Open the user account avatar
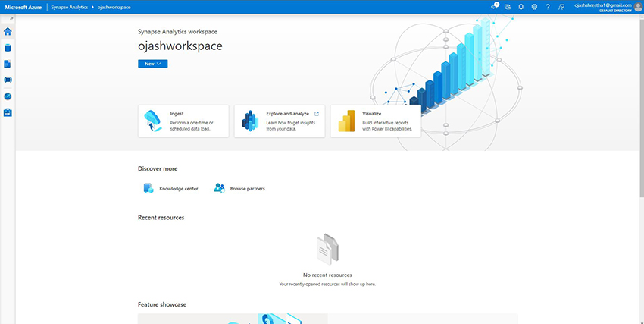Screen dimensions: 644x324 pyautogui.click(x=638, y=7)
